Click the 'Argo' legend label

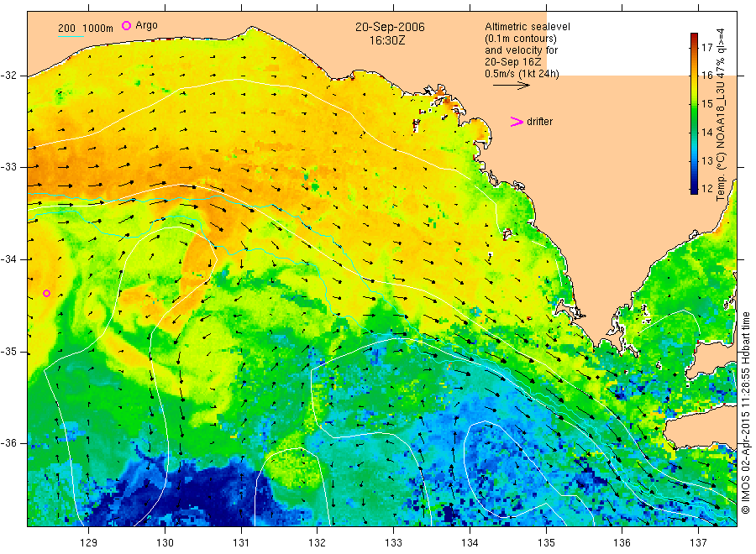pos(146,25)
